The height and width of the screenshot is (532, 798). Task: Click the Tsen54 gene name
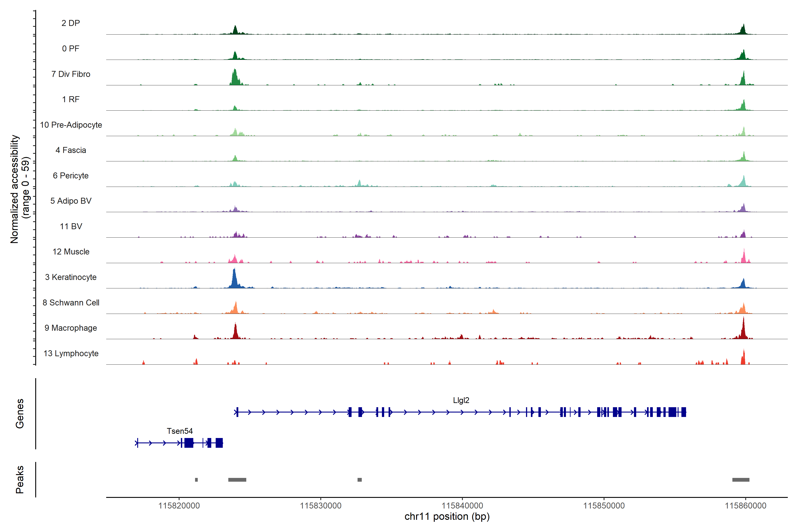tap(180, 431)
